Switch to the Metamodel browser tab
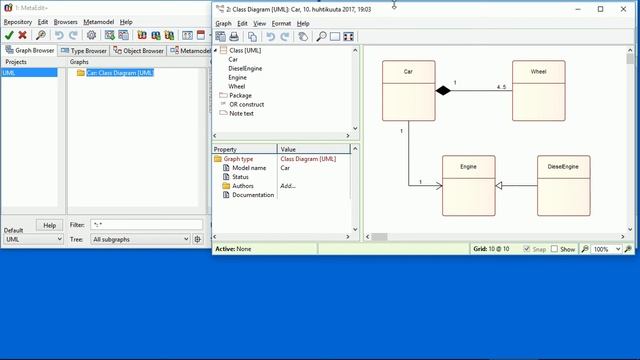 [190, 51]
